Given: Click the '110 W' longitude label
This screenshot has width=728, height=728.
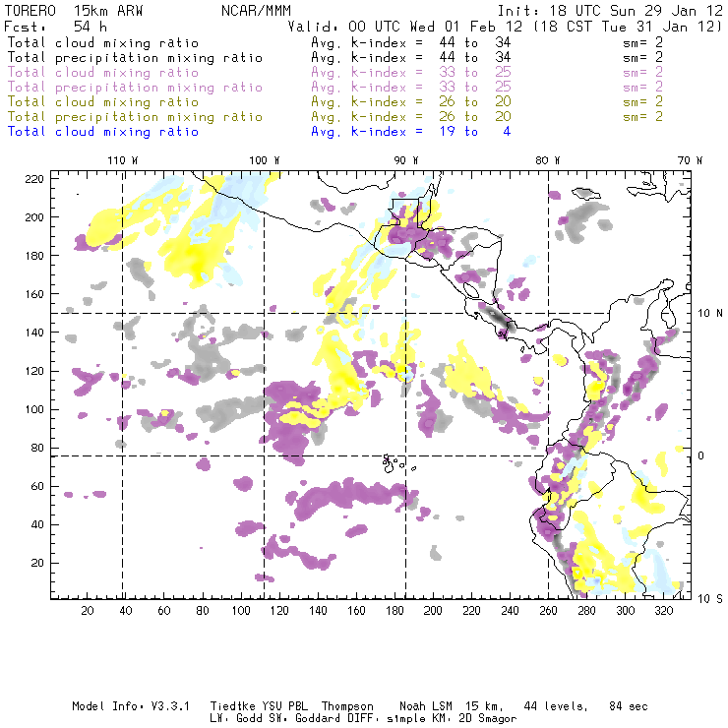Looking at the screenshot, I should tap(123, 161).
